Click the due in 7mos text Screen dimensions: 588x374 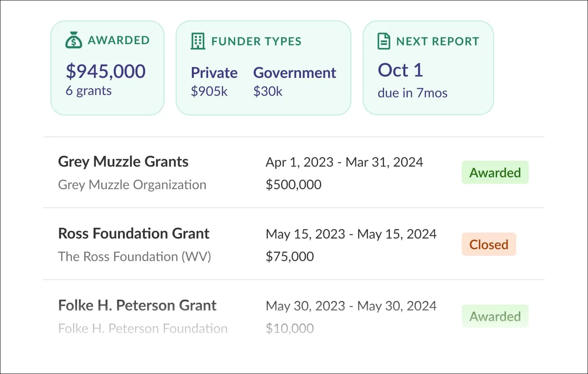point(412,93)
